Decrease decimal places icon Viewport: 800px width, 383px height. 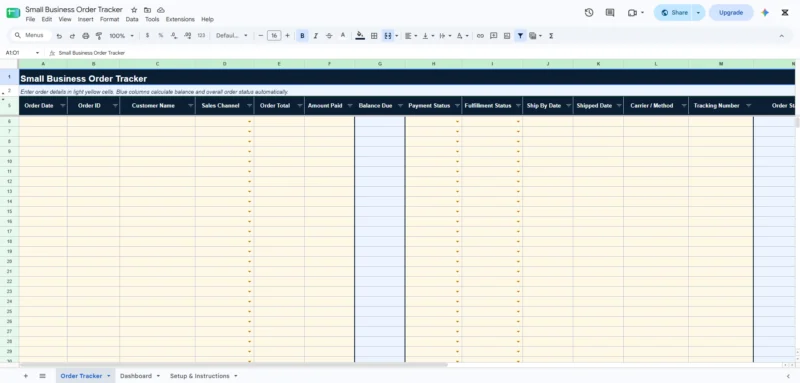pos(174,36)
